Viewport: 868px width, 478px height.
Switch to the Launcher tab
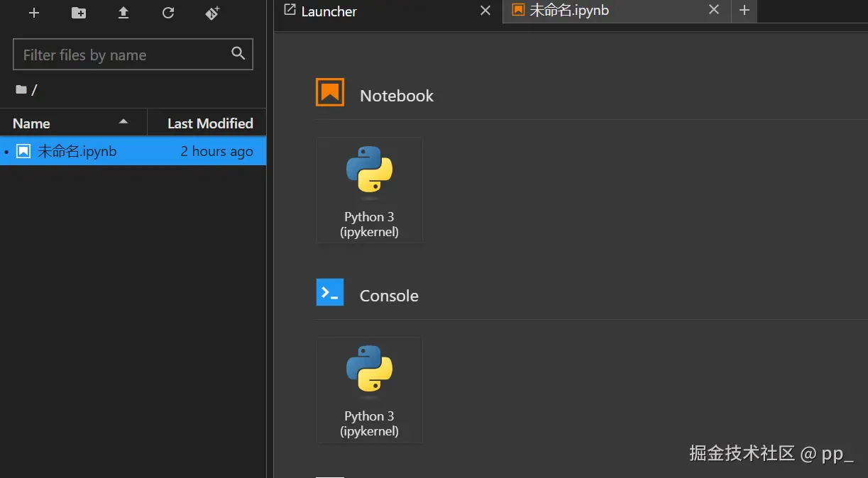329,11
